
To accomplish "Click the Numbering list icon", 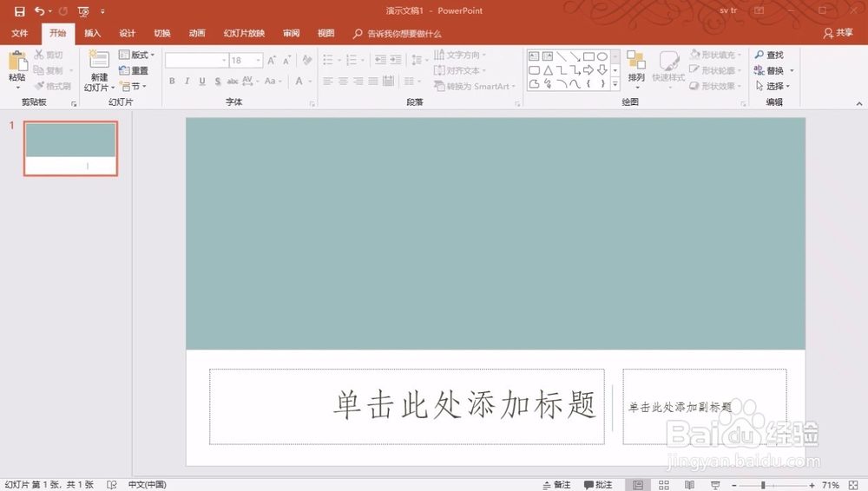I will (x=351, y=60).
